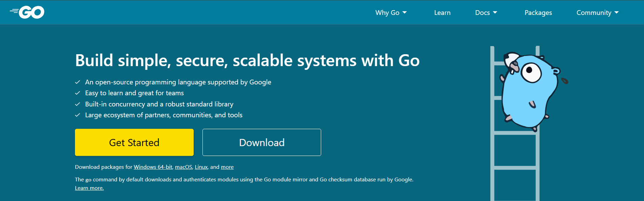Click checkmark icon beside Easy to learn
Viewport: 644px width, 201px height.
point(78,93)
